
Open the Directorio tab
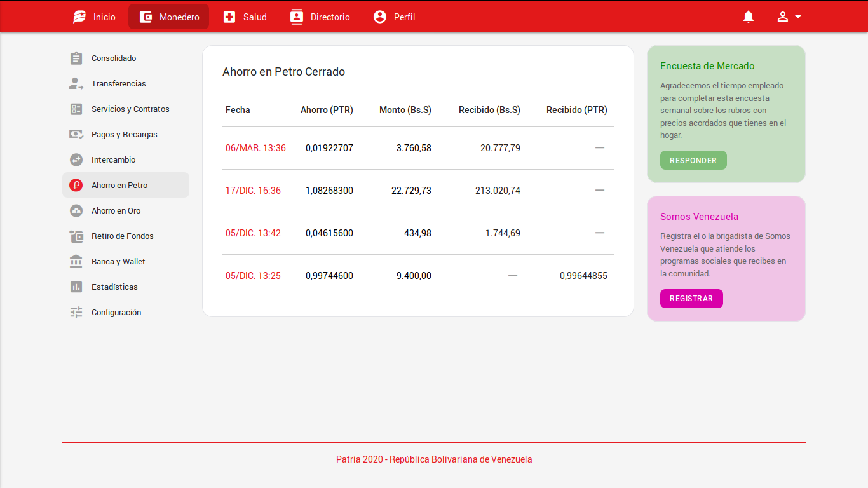(x=320, y=17)
